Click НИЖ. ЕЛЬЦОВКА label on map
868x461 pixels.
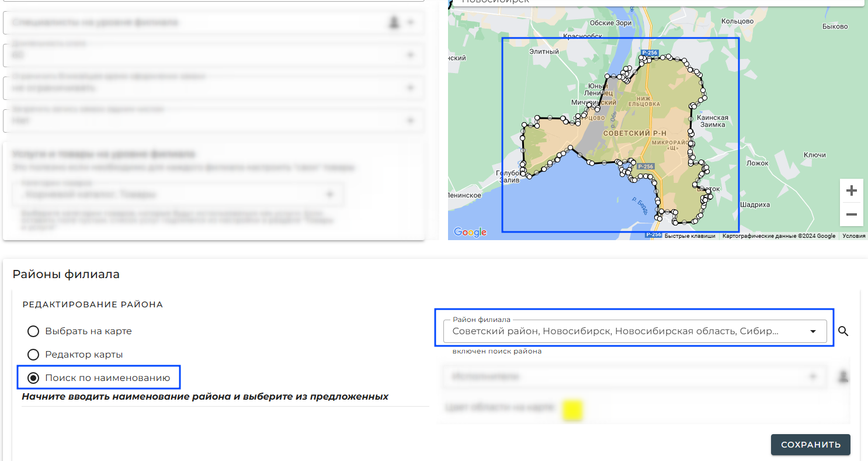click(x=644, y=100)
